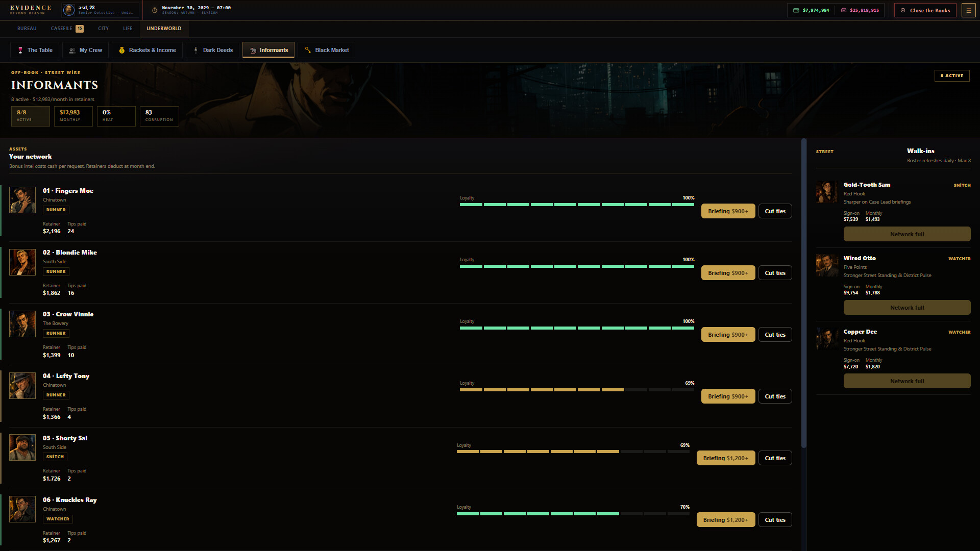Click the 83 Corruption stat box
980x551 pixels.
(x=159, y=116)
